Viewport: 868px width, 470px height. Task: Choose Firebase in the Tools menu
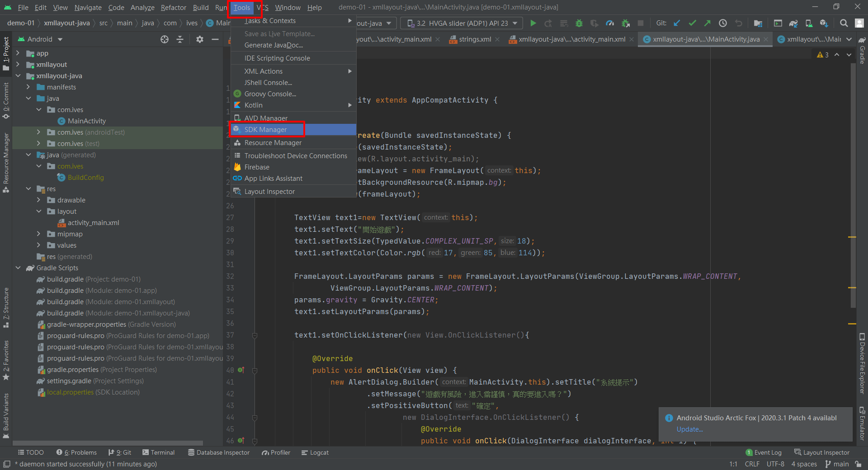click(293, 167)
